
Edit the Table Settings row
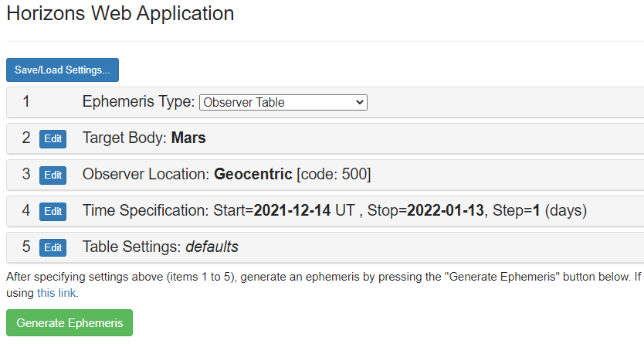point(53,247)
